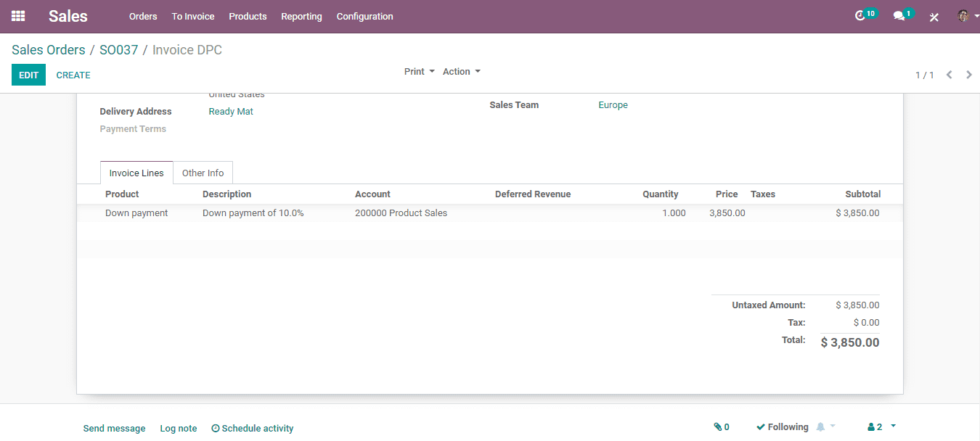Open the Print dropdown
Image resolution: width=980 pixels, height=441 pixels.
pyautogui.click(x=420, y=71)
